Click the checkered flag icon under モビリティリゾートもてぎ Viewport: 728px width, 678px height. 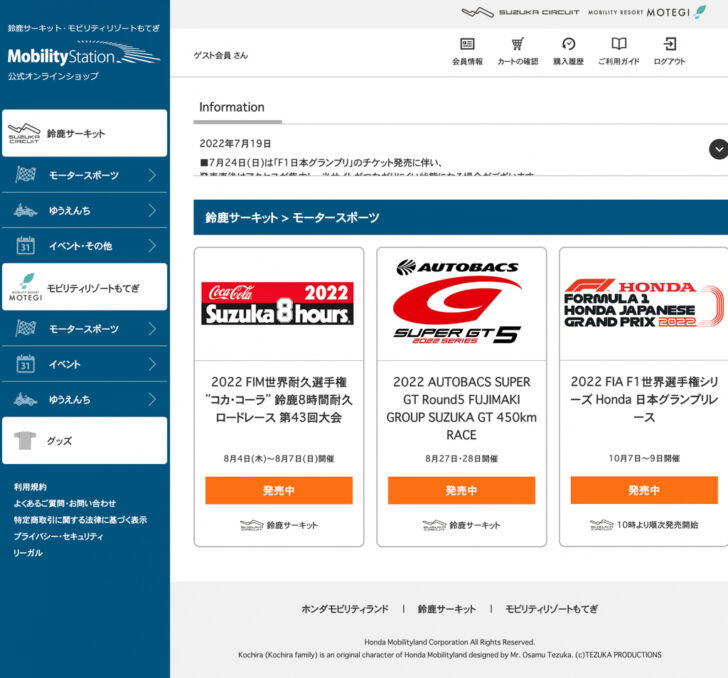pyautogui.click(x=26, y=328)
